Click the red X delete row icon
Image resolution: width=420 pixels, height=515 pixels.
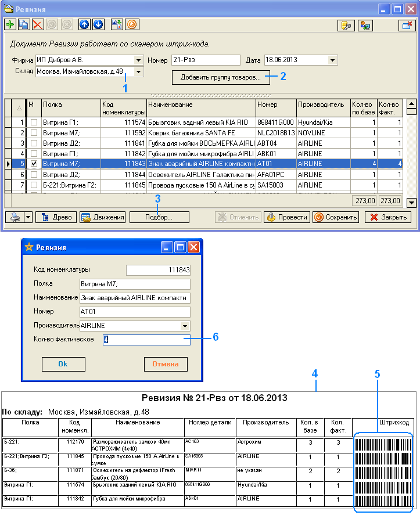tap(38, 24)
